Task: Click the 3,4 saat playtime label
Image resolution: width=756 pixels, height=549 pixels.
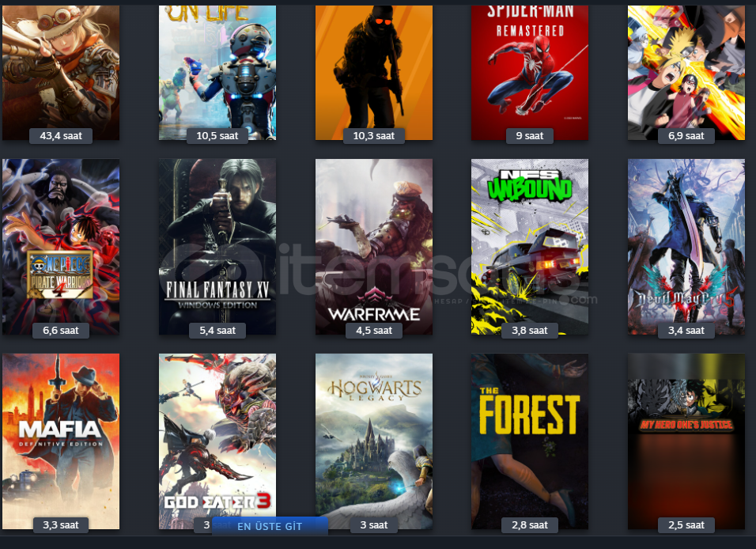Action: click(686, 331)
